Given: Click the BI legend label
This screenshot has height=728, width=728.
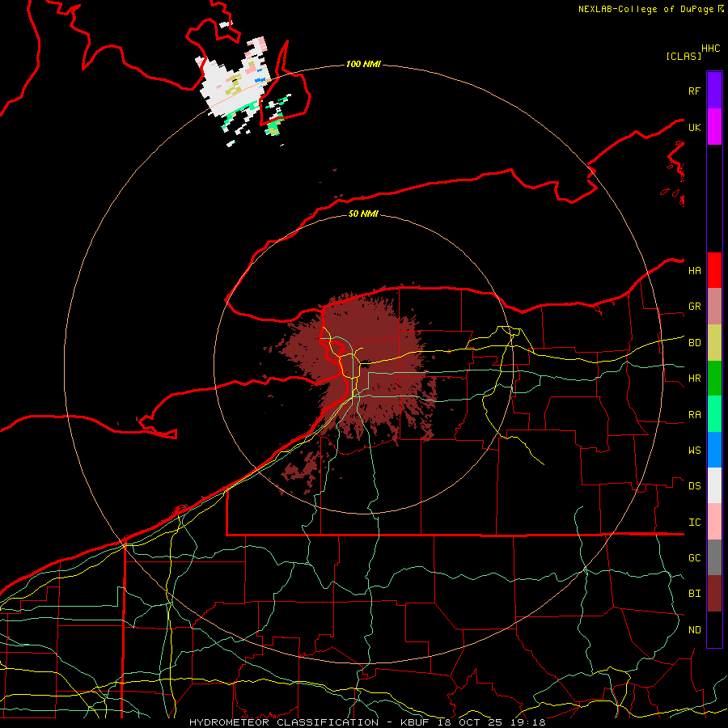Looking at the screenshot, I should [694, 594].
